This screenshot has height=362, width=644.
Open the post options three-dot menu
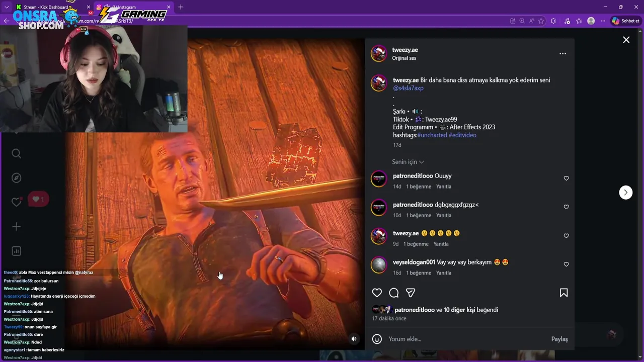coord(562,54)
